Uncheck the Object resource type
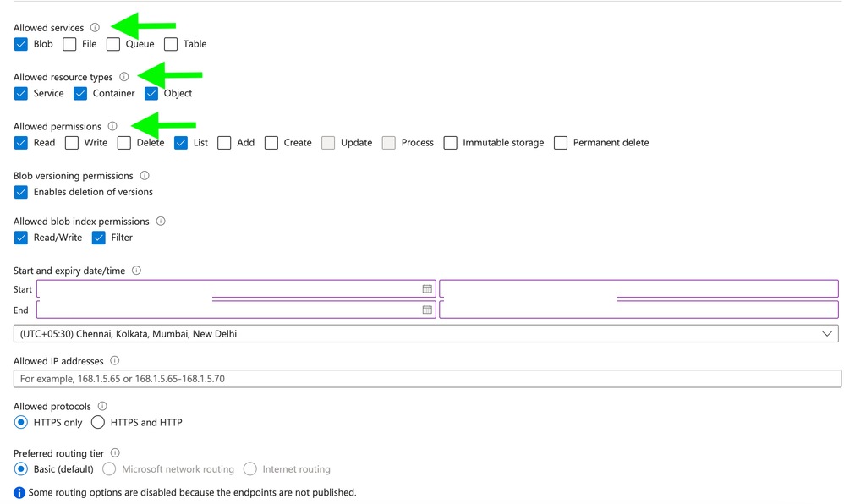The image size is (844, 504). pyautogui.click(x=151, y=94)
